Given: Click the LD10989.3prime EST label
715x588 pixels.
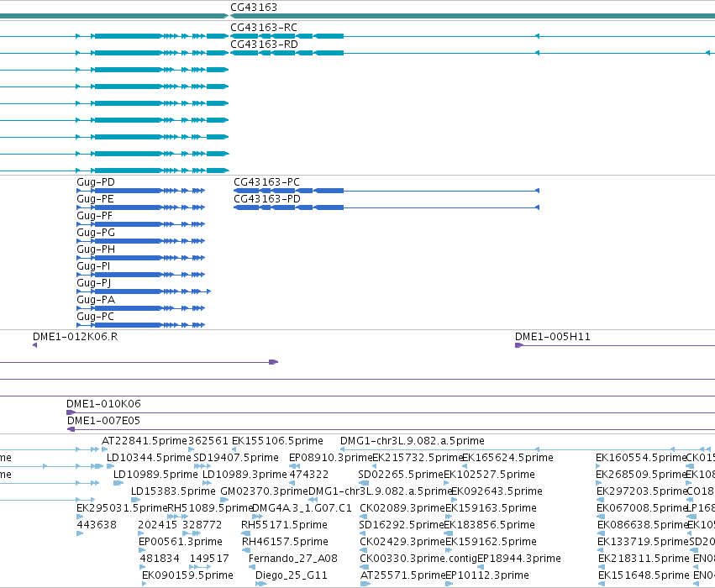Looking at the screenshot, I should point(244,475).
